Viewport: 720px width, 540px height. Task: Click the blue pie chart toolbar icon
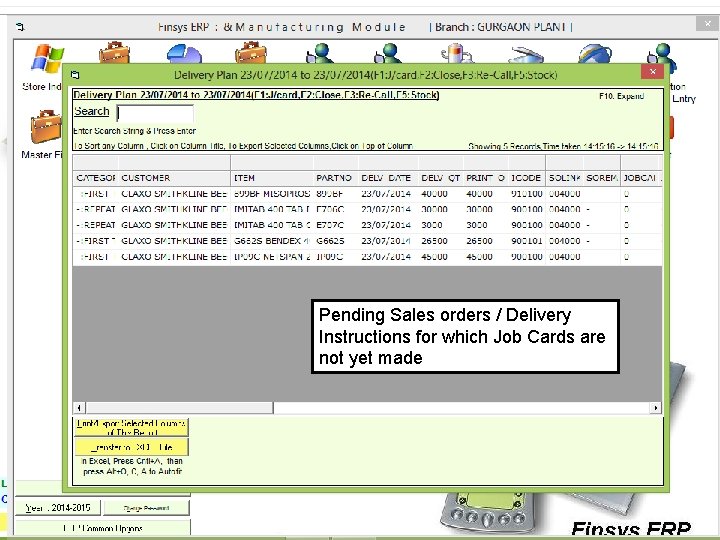click(x=184, y=53)
